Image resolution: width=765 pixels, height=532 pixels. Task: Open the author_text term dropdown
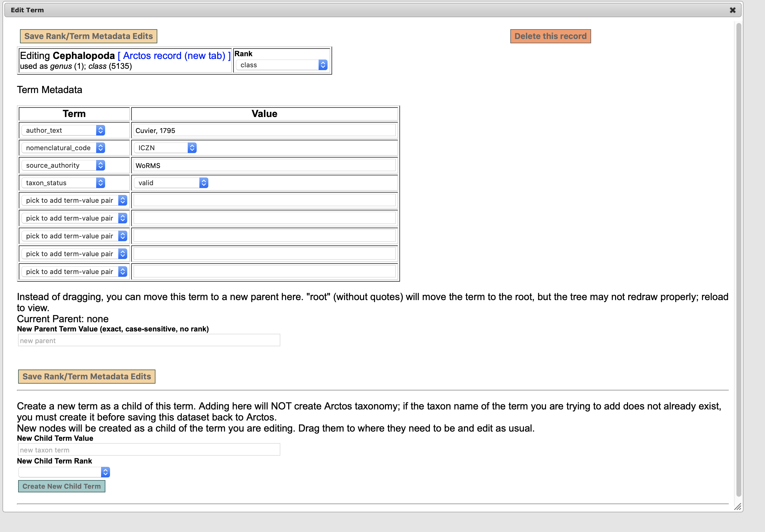[x=63, y=130]
